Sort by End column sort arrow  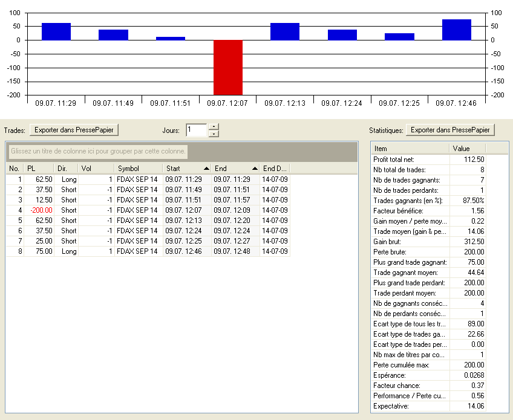(x=255, y=169)
